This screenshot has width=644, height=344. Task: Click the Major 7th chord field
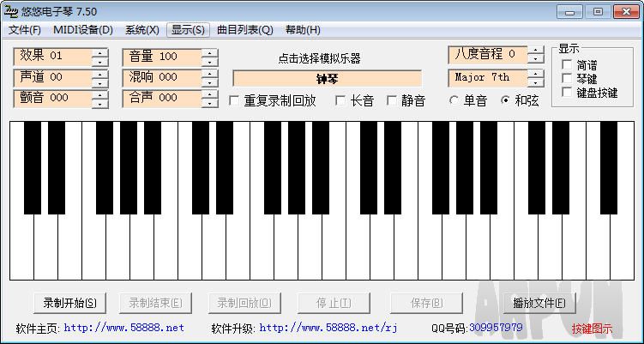coord(488,78)
